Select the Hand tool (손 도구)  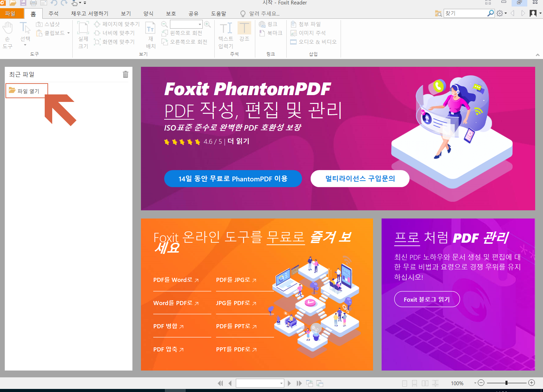8,35
